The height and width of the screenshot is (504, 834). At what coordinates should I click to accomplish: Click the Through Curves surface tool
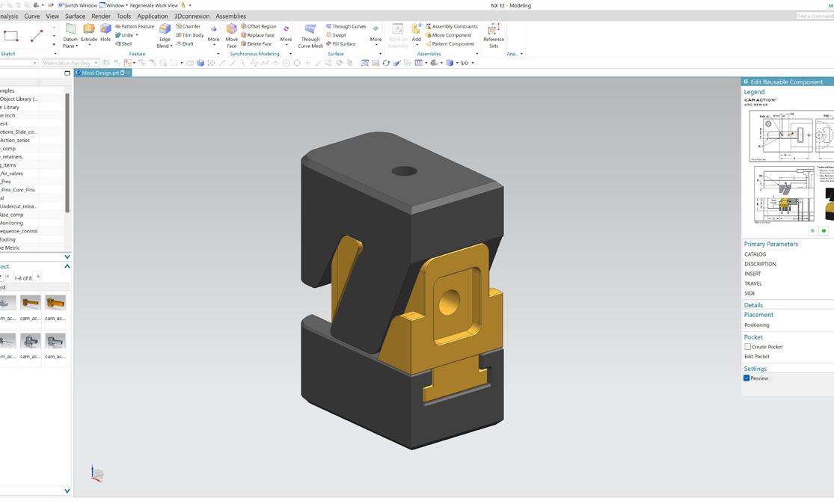(x=346, y=26)
